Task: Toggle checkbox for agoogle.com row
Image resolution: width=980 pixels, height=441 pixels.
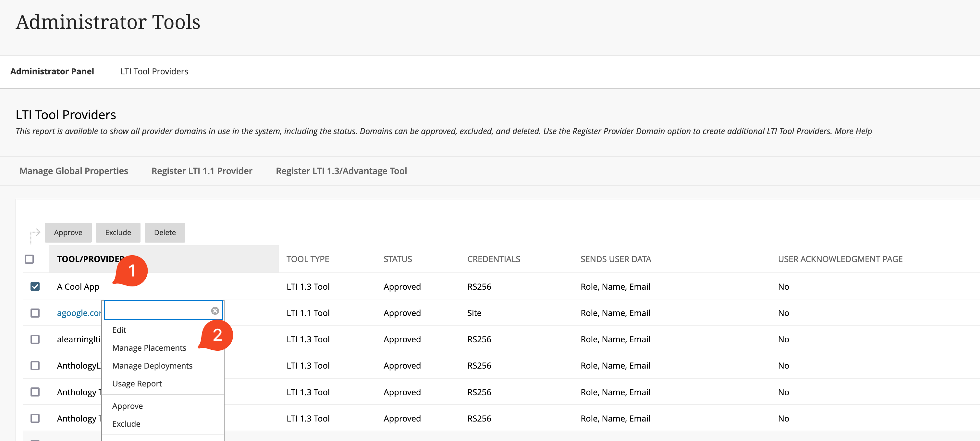Action: point(34,312)
